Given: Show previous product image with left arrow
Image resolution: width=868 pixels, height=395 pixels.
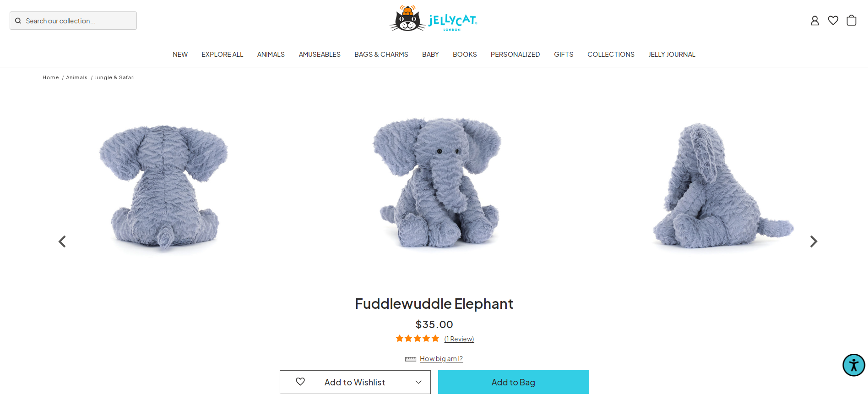Looking at the screenshot, I should tap(62, 241).
